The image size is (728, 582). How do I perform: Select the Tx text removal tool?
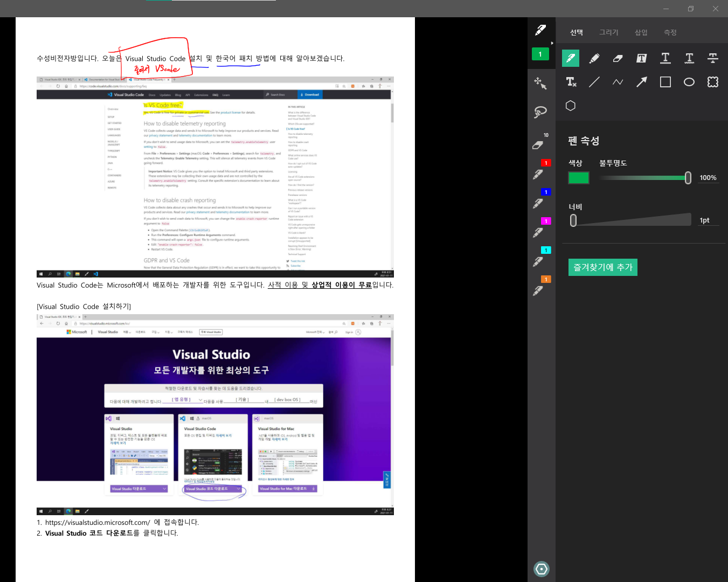[x=571, y=82]
